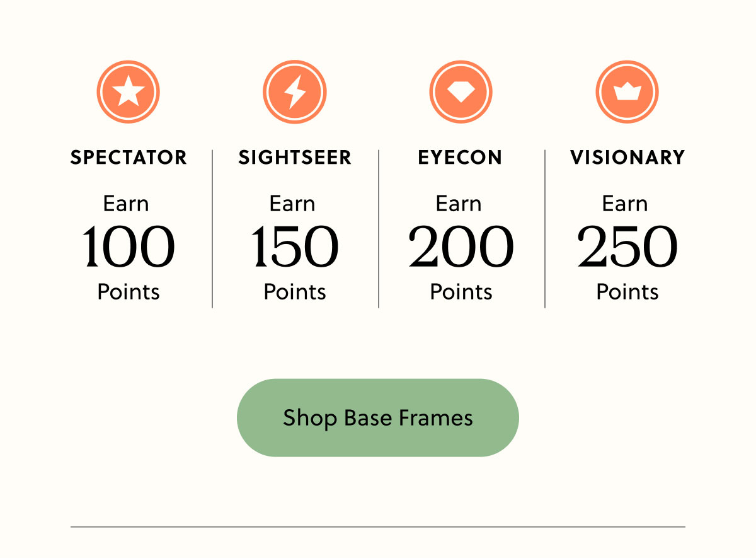Select the 250 points amount
The width and height of the screenshot is (756, 558).
point(627,246)
